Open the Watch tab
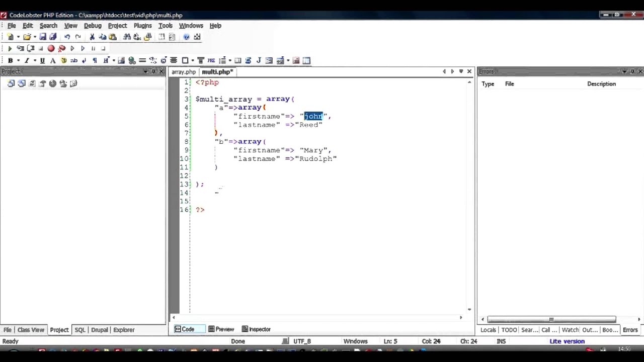This screenshot has height=362, width=644. 570,330
